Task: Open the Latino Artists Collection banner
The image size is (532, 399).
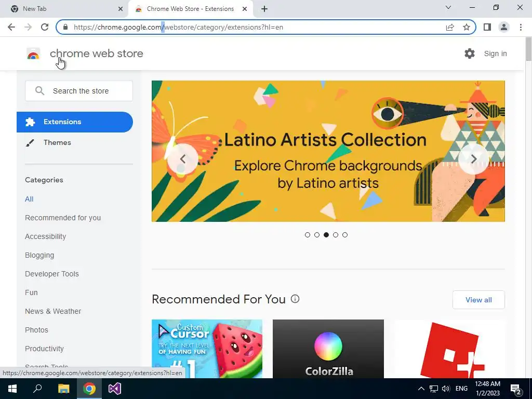Action: coord(328,151)
